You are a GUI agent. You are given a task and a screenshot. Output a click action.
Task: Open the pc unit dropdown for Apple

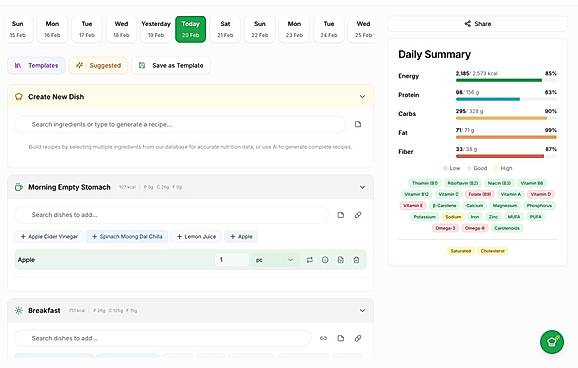click(274, 260)
